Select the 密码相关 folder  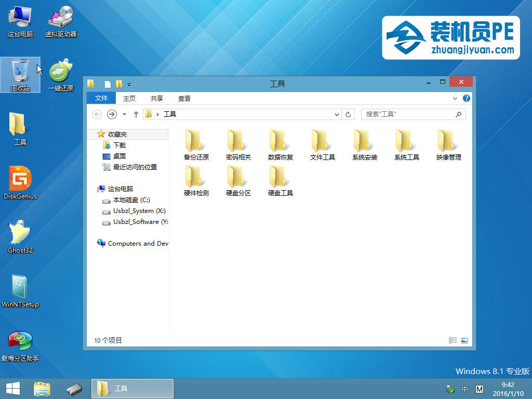(238, 145)
